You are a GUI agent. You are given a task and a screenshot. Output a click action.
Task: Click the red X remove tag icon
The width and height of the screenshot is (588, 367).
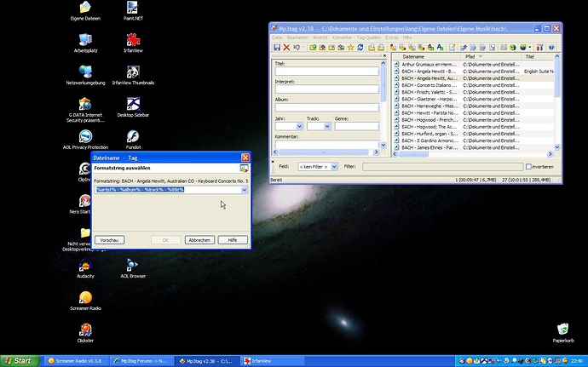pyautogui.click(x=286, y=47)
